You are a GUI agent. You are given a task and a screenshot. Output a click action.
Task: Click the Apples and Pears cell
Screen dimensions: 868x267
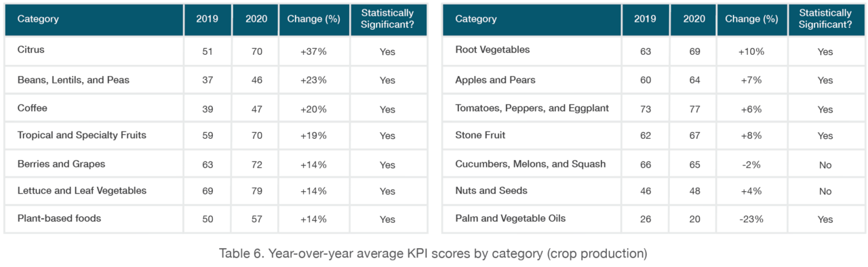[x=532, y=80]
